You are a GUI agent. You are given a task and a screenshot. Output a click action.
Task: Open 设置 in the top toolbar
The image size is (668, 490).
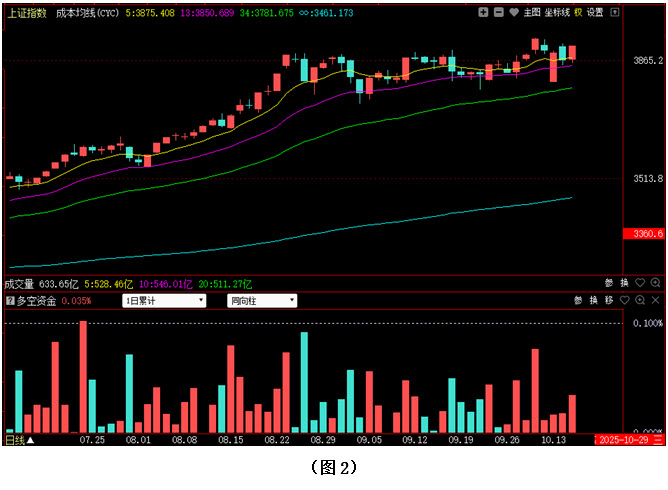click(x=595, y=12)
